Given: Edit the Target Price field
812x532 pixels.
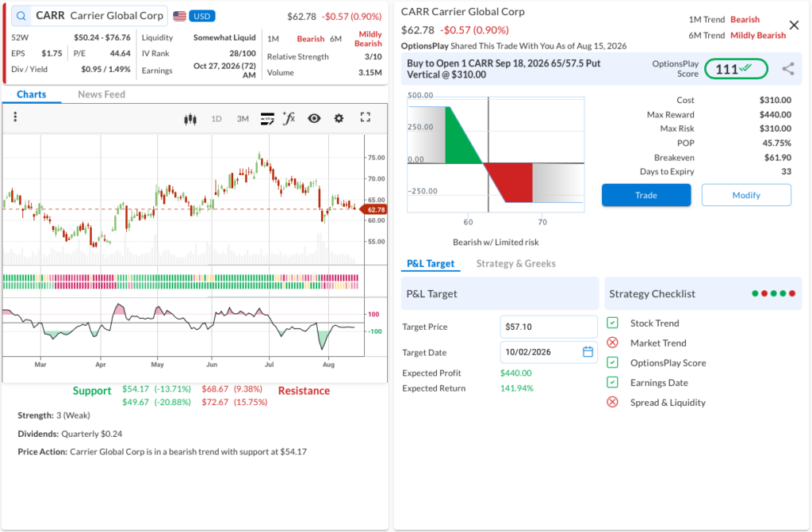Looking at the screenshot, I should [x=549, y=327].
